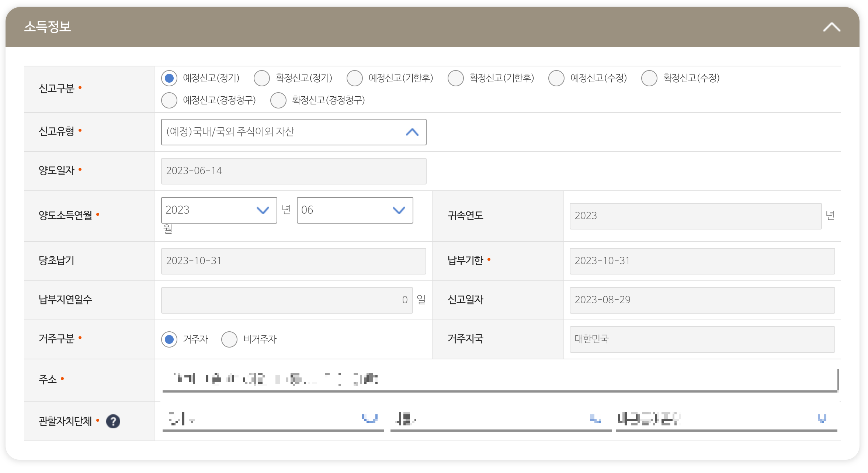Collapse the 소득정보 section chevron
The width and height of the screenshot is (868, 473).
(x=831, y=27)
